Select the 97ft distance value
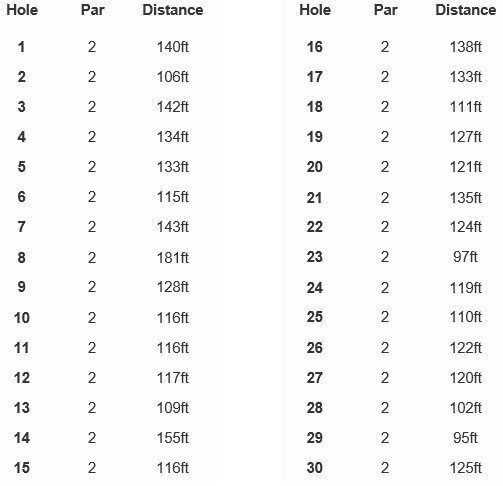This screenshot has width=503, height=486. [x=465, y=257]
